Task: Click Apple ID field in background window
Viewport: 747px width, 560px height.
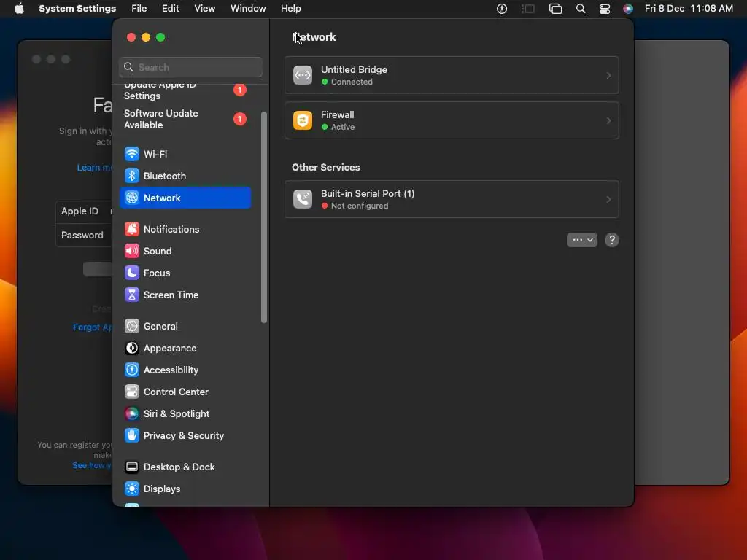Action: click(x=84, y=211)
